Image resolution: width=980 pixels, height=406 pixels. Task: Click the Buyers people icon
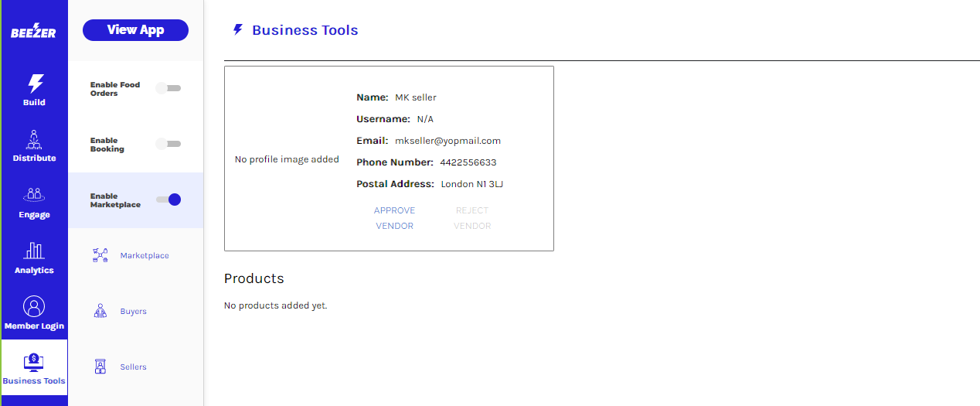tap(100, 312)
